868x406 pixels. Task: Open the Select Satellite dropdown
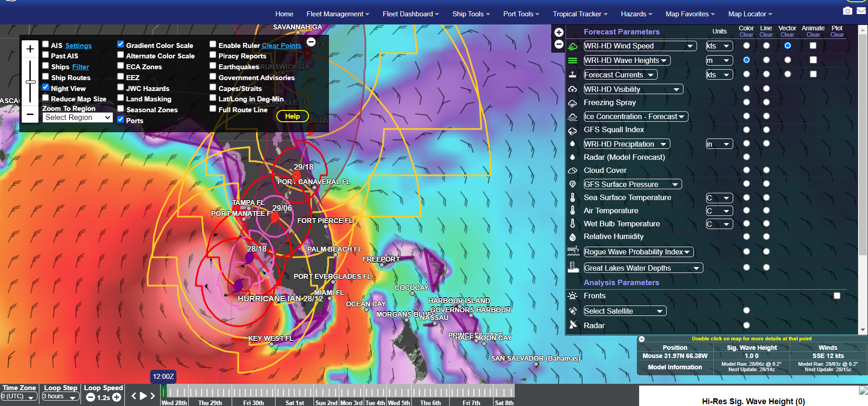click(625, 311)
